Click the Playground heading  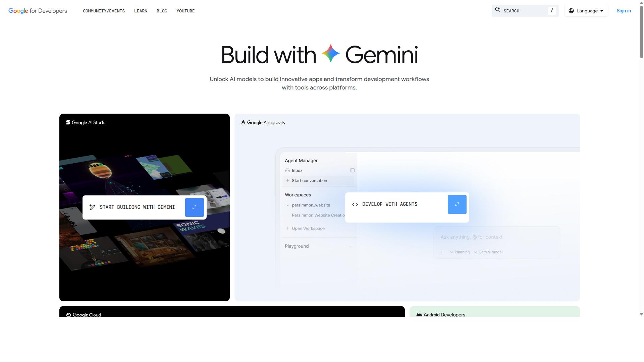[297, 246]
